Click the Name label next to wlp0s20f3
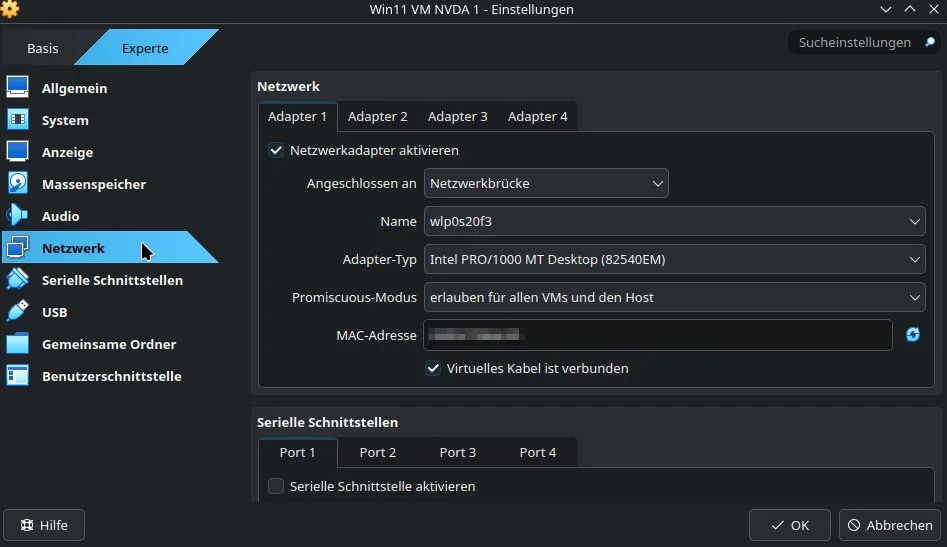The height and width of the screenshot is (547, 947). 398,221
